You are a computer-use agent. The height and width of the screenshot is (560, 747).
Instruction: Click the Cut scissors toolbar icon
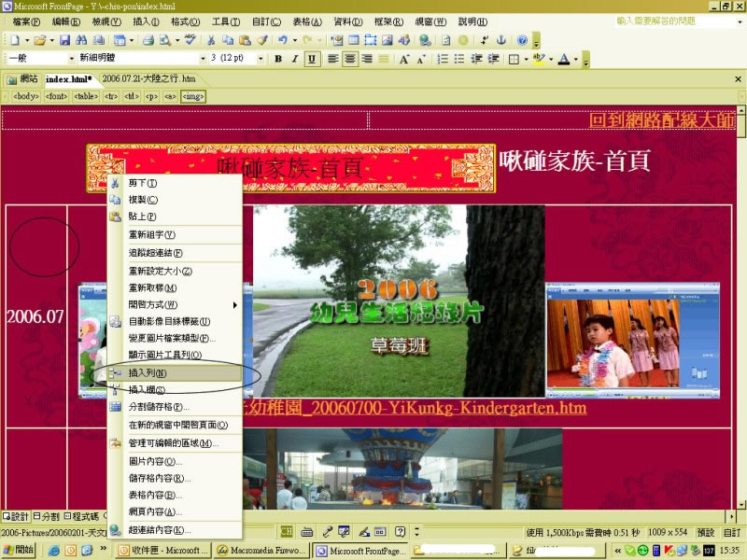212,40
